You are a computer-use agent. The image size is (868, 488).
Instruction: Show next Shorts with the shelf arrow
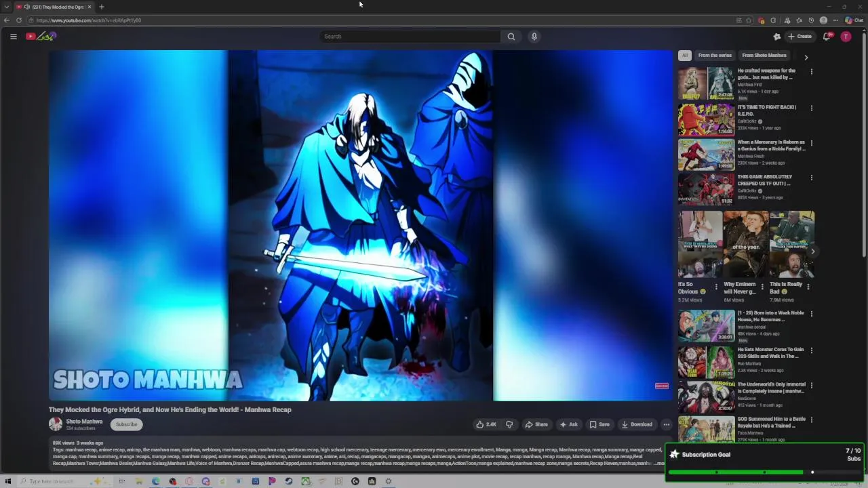[812, 251]
